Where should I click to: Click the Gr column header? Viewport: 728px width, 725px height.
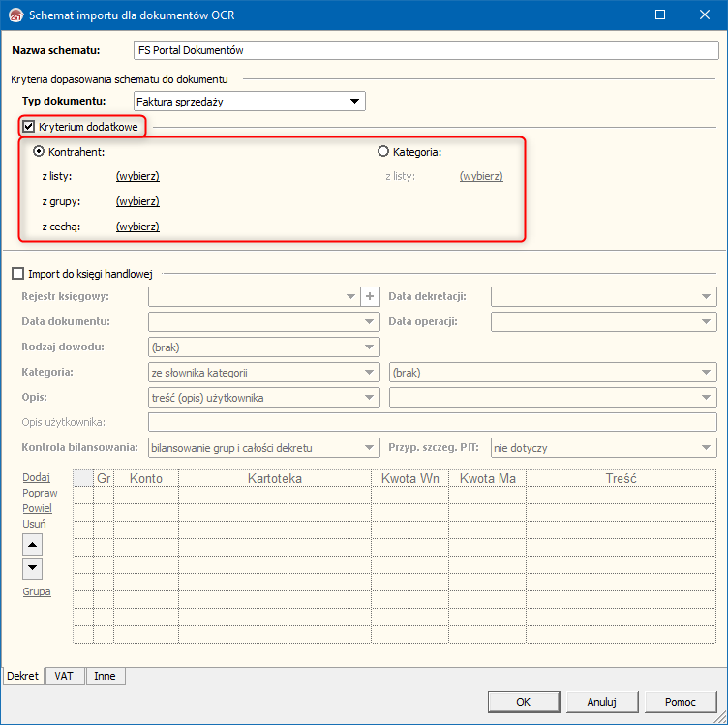pyautogui.click(x=104, y=478)
